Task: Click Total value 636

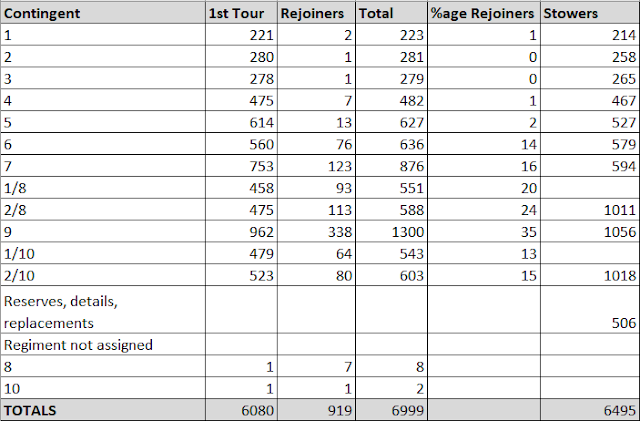Action: [x=411, y=144]
